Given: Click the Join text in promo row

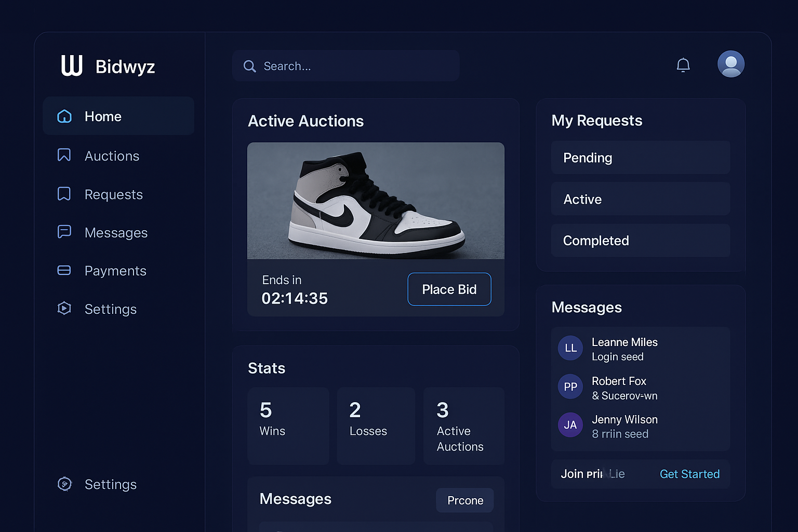Looking at the screenshot, I should [x=571, y=474].
